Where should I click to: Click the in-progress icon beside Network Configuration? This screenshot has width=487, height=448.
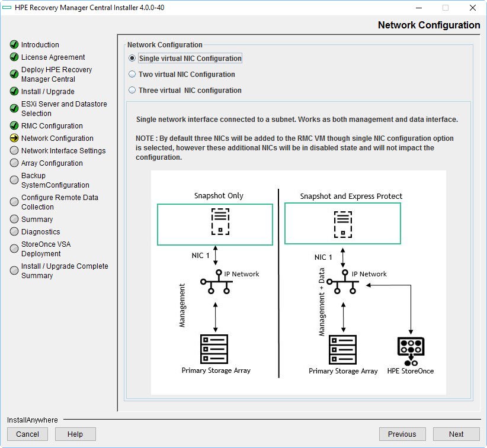point(14,138)
